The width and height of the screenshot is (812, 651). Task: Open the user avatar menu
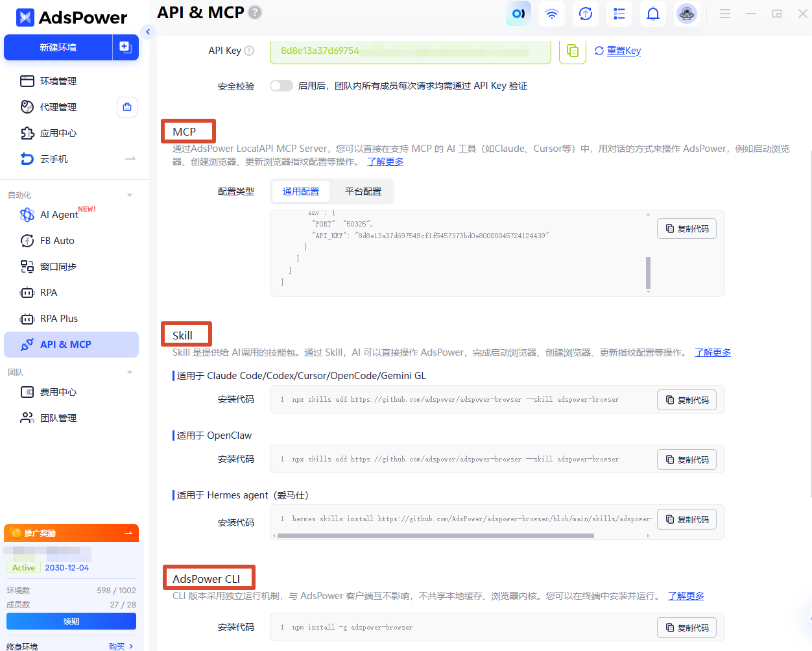tap(687, 14)
